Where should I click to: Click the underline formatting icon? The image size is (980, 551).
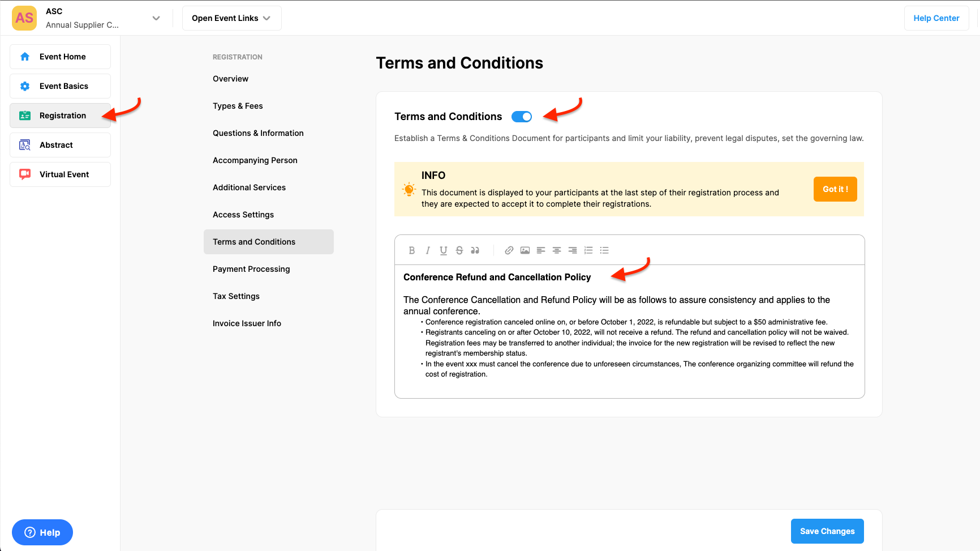[x=444, y=250]
